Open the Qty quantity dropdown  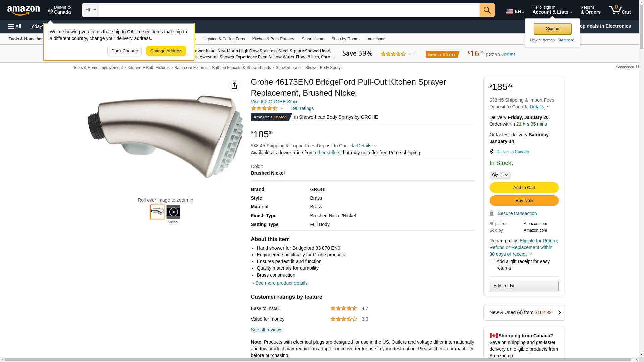click(x=500, y=175)
